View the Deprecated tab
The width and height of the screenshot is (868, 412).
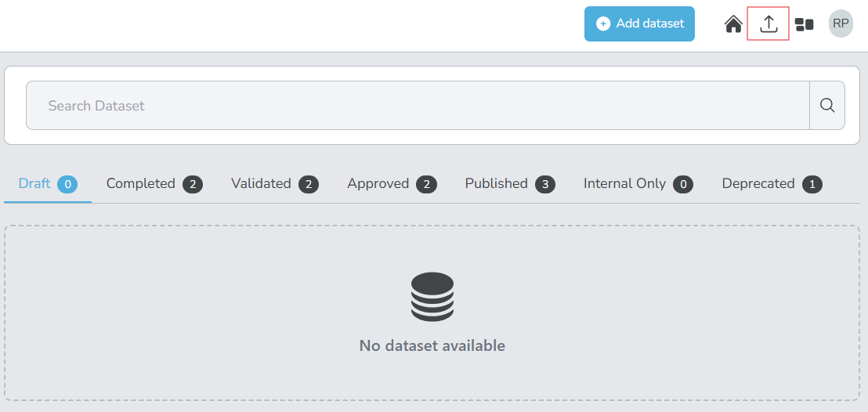758,183
